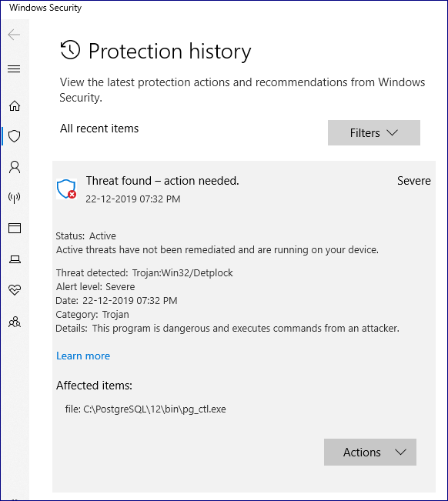Open the Actions dropdown
This screenshot has height=501, width=448.
click(370, 452)
